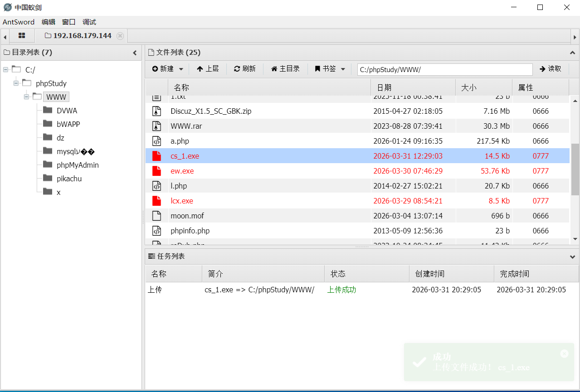Collapse the 目录列表 panel with arrow
This screenshot has width=580, height=392.
pos(135,53)
